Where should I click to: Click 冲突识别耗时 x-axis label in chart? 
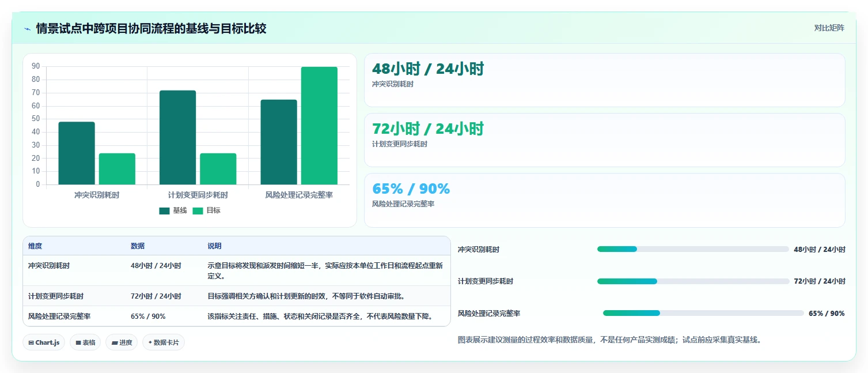97,195
